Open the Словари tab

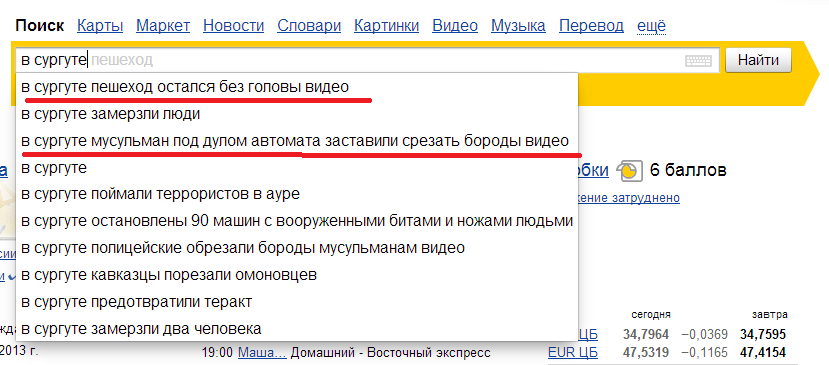pos(309,25)
